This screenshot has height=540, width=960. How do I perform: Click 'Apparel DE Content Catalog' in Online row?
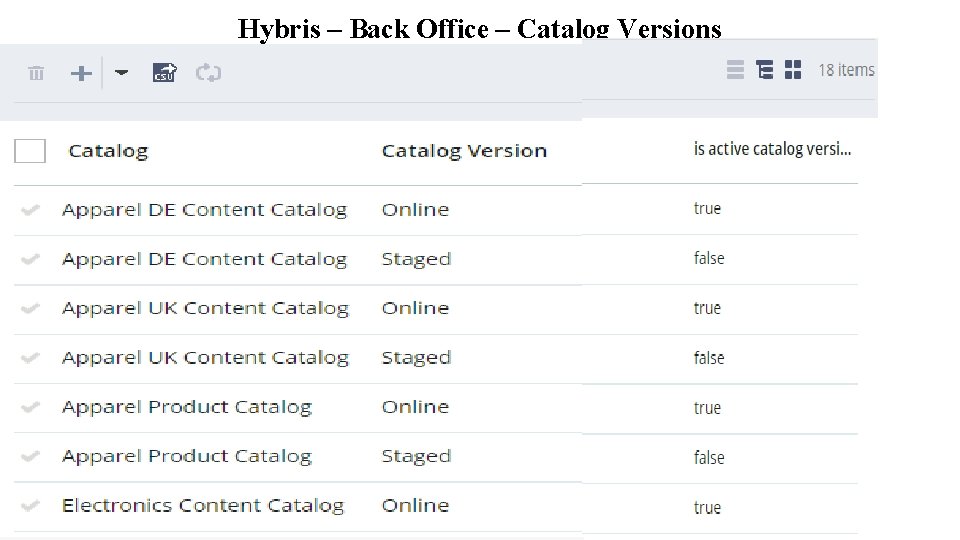click(204, 210)
